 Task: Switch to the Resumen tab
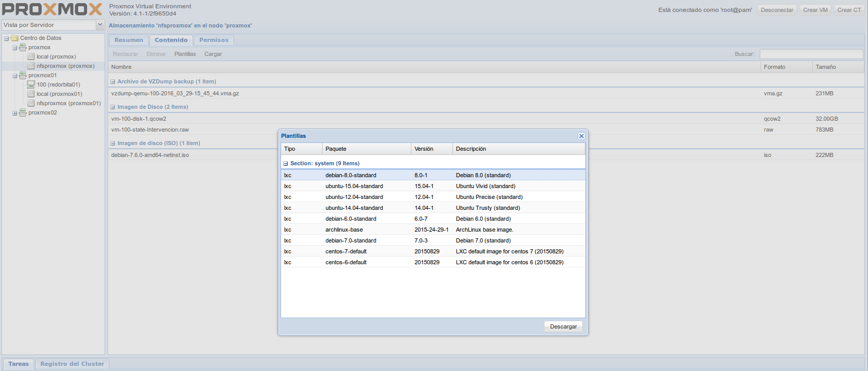click(x=128, y=40)
